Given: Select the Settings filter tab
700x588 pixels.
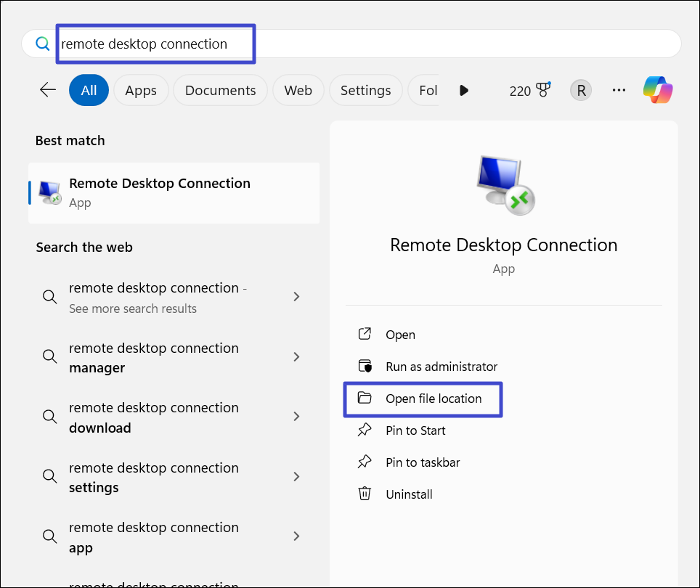Looking at the screenshot, I should pyautogui.click(x=365, y=90).
